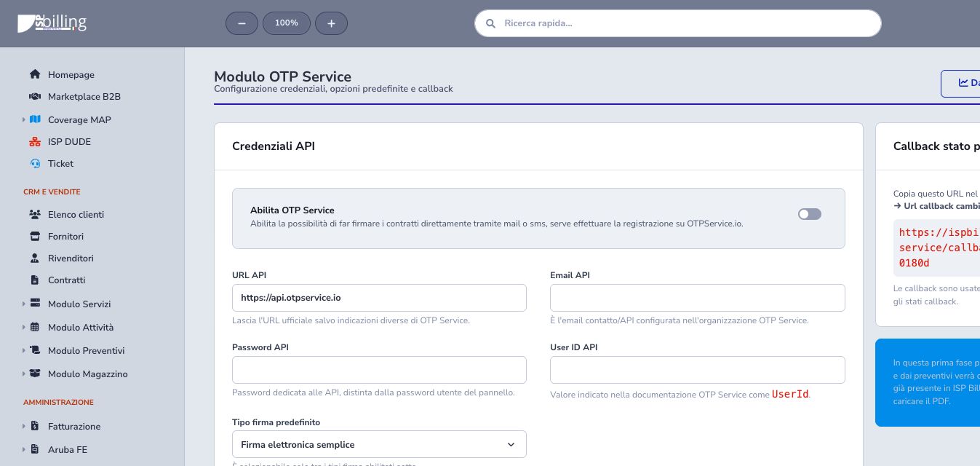Screen dimensions: 980x466
Task: Click the Aruba FE file icon
Action: [x=35, y=449]
